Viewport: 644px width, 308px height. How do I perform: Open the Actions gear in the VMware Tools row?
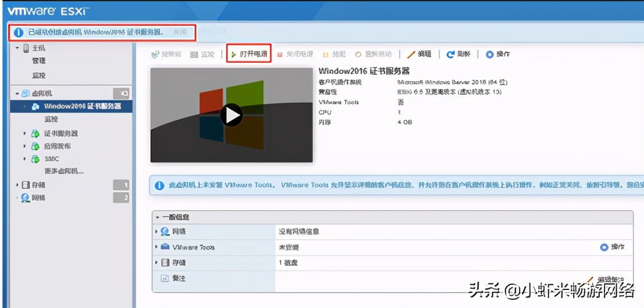(x=604, y=247)
